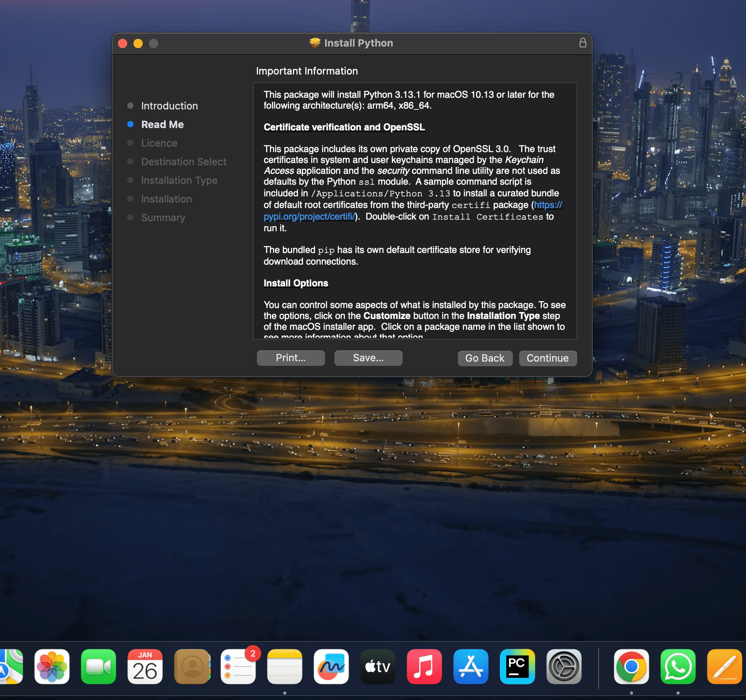Open Apple TV from the Dock
The height and width of the screenshot is (700, 746).
pos(378,667)
